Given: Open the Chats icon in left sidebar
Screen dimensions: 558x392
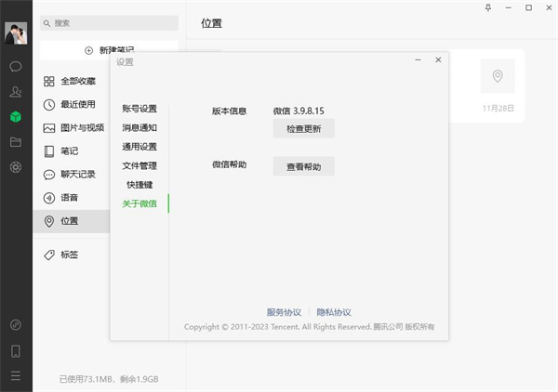Looking at the screenshot, I should (x=16, y=67).
